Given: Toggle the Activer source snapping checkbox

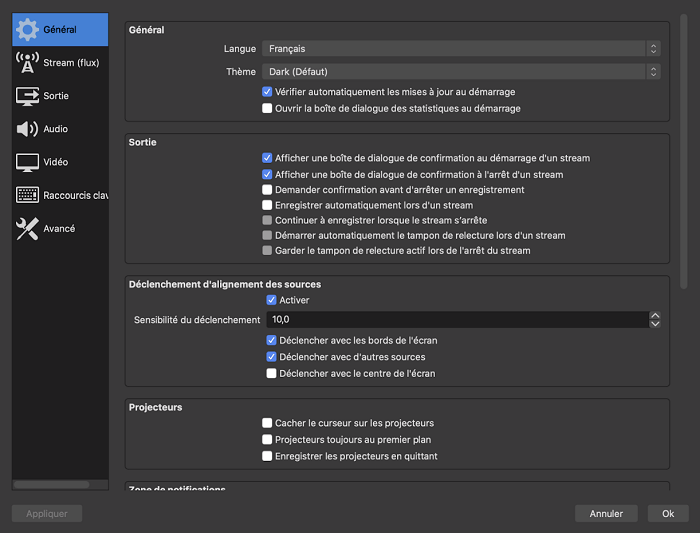Looking at the screenshot, I should pos(271,300).
